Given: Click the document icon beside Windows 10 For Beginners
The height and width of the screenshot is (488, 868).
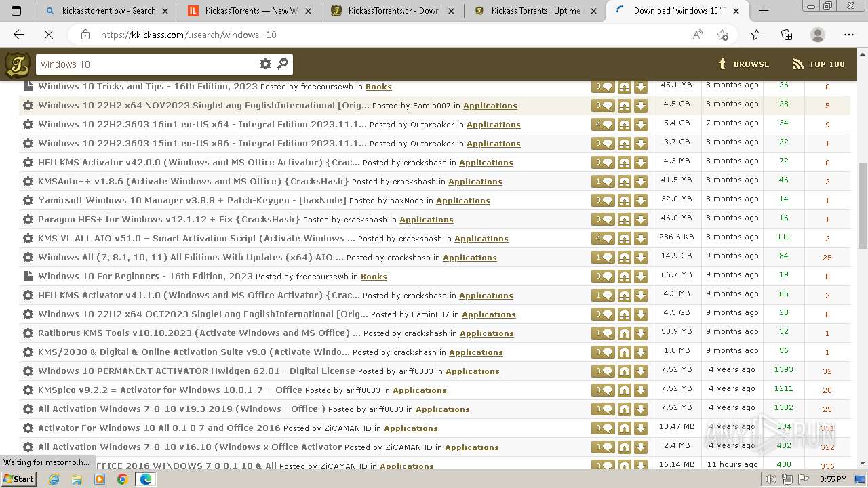Looking at the screenshot, I should click(28, 277).
